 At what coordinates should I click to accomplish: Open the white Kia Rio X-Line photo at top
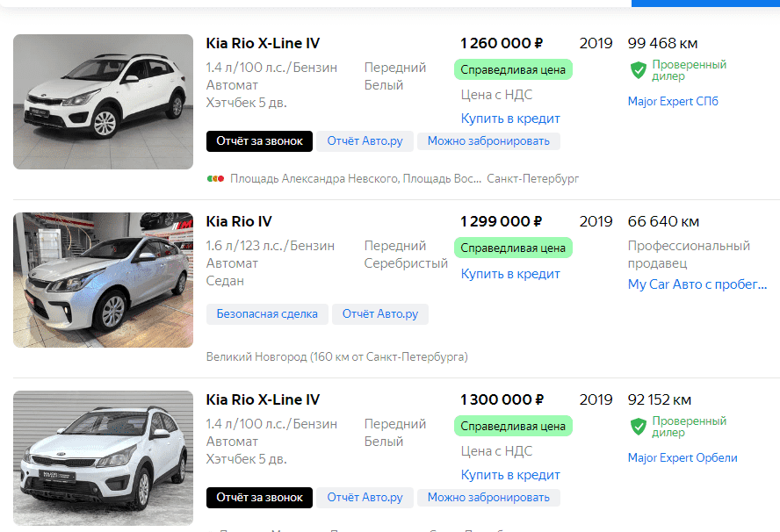tap(103, 102)
